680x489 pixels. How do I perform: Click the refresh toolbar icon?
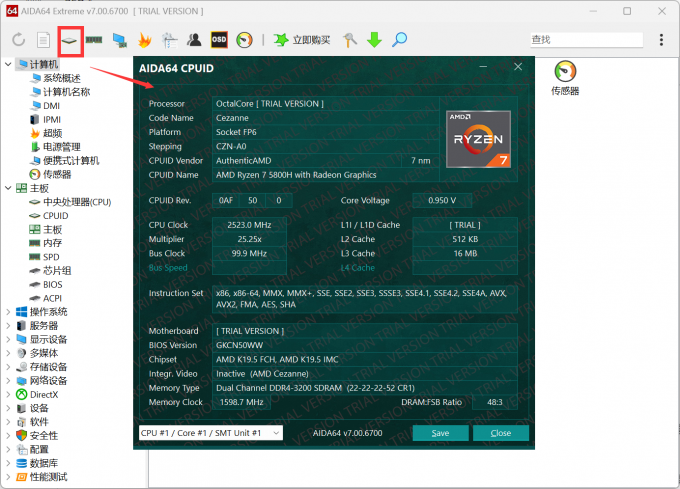[18, 40]
